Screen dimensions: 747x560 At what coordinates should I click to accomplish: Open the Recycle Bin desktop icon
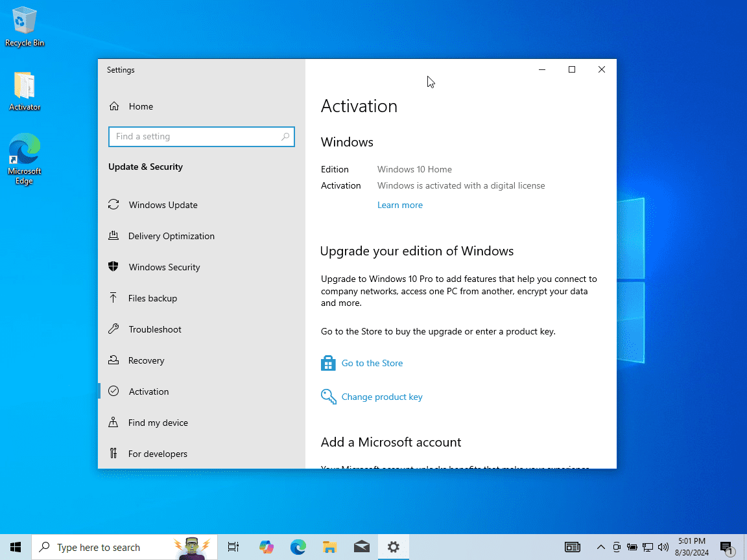24,27
